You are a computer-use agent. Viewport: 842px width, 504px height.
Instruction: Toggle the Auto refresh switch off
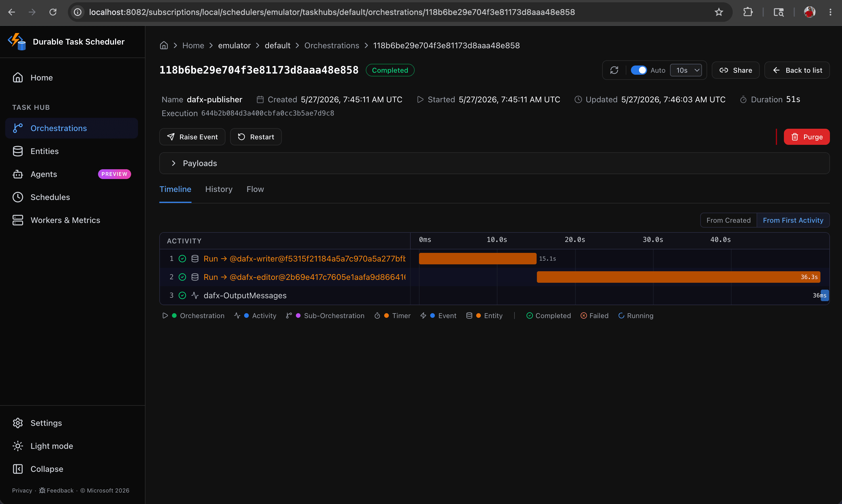[638, 70]
